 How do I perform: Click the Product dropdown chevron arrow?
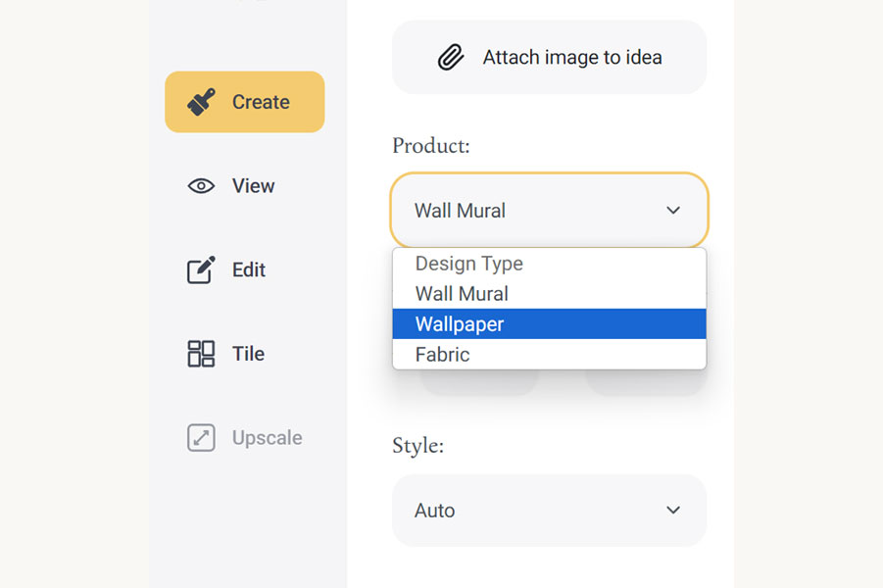[x=673, y=210]
